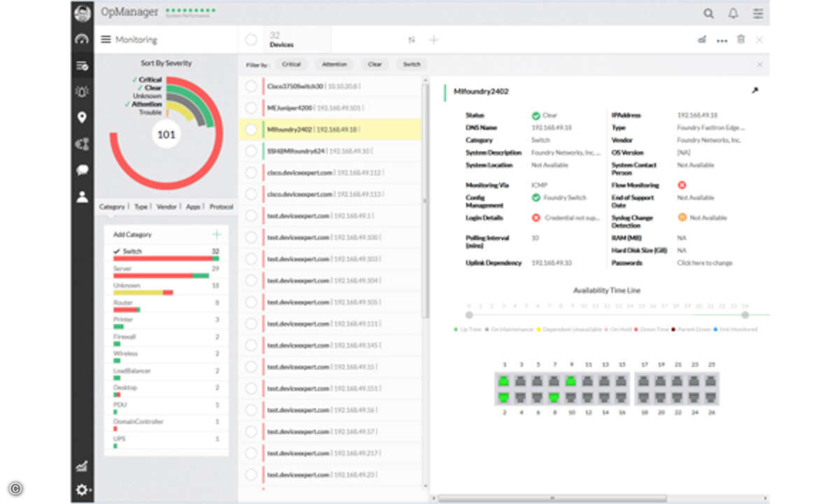Click Syslog Change Detection orange status icon
This screenshot has width=840, height=504.
(682, 218)
